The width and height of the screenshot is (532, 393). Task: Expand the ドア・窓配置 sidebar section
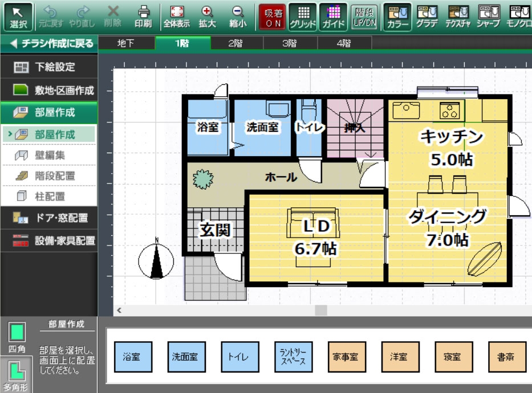pos(48,218)
